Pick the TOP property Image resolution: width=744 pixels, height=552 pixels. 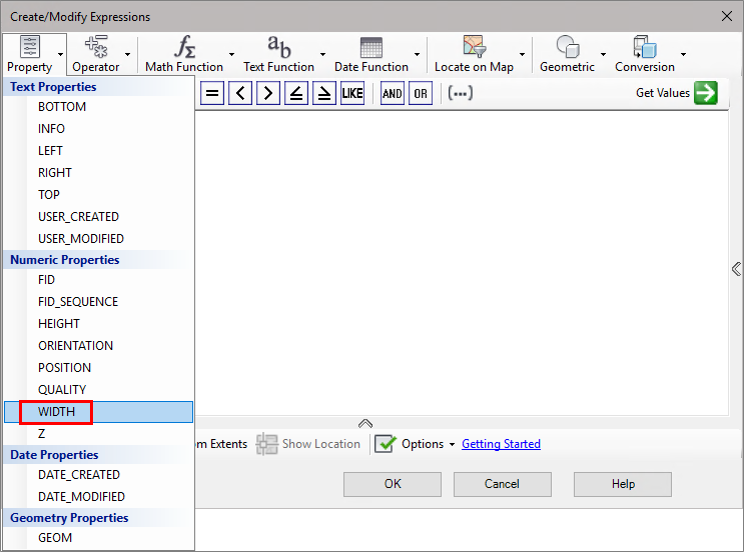[98, 195]
